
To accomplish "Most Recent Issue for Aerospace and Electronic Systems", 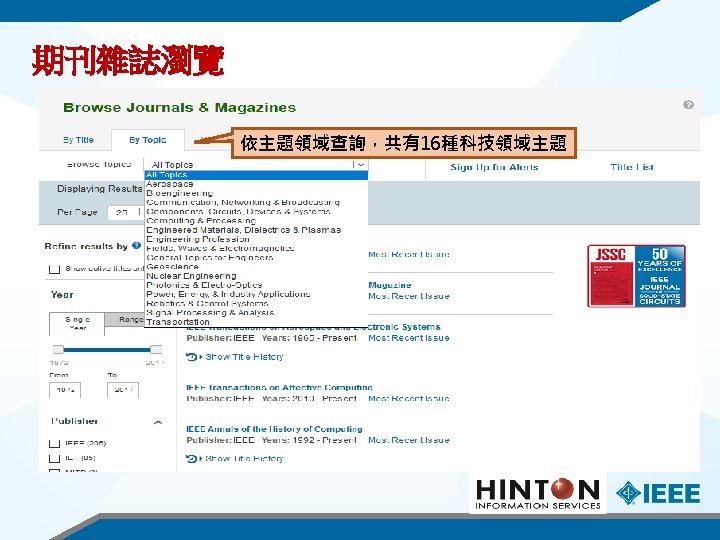I will pyautogui.click(x=409, y=338).
